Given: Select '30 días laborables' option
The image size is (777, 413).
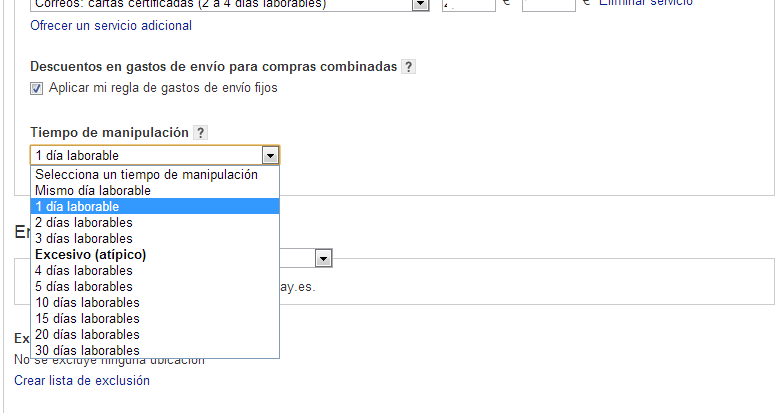Looking at the screenshot, I should point(87,350).
